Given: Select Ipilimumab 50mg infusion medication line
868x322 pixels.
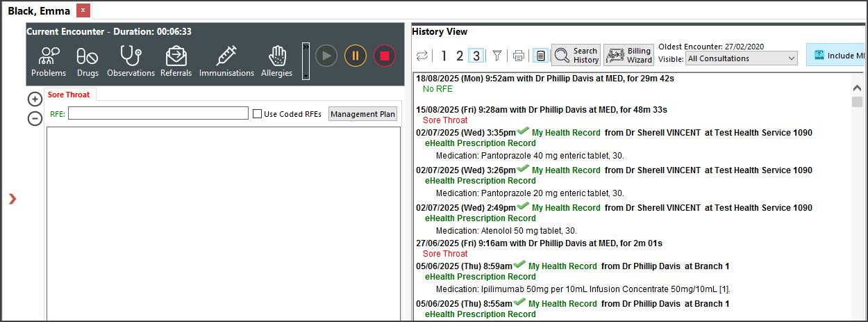Looking at the screenshot, I should click(583, 289).
